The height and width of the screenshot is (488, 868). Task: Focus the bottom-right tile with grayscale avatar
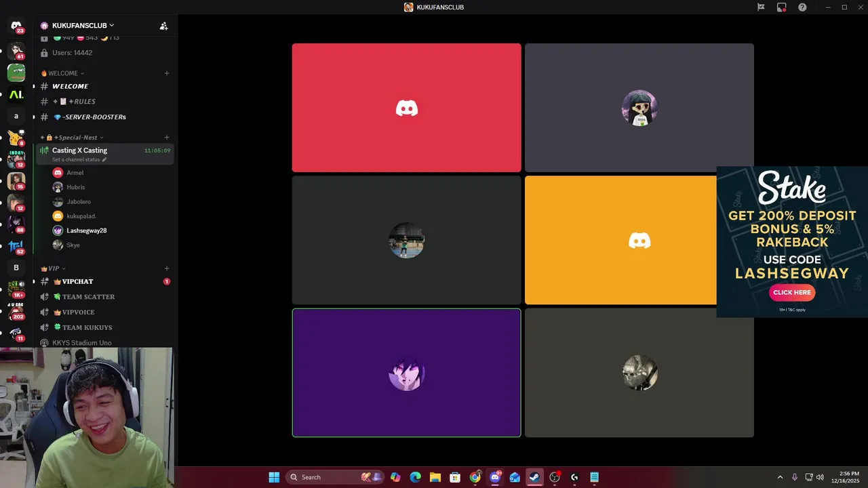click(x=639, y=373)
